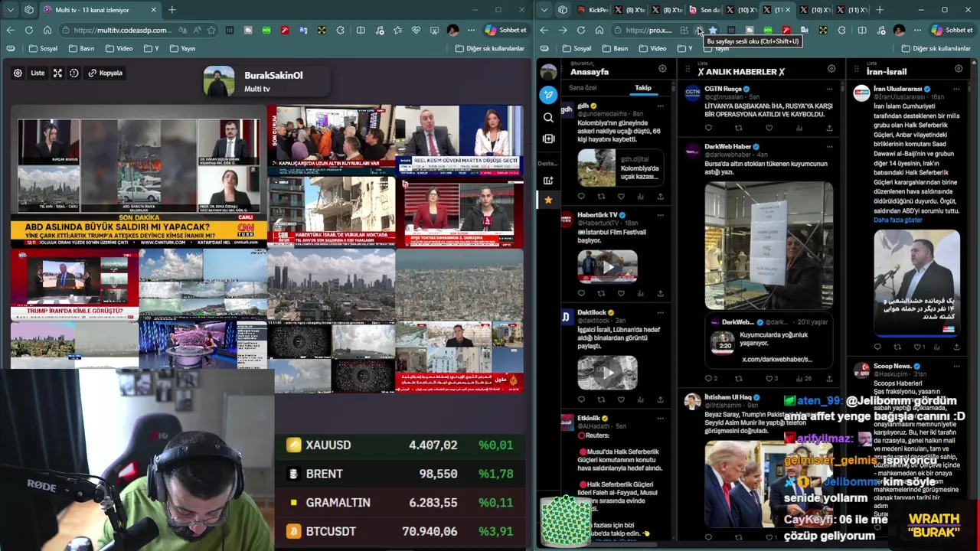
Task: Select the BTCUSDT ticker row
Action: coord(400,531)
